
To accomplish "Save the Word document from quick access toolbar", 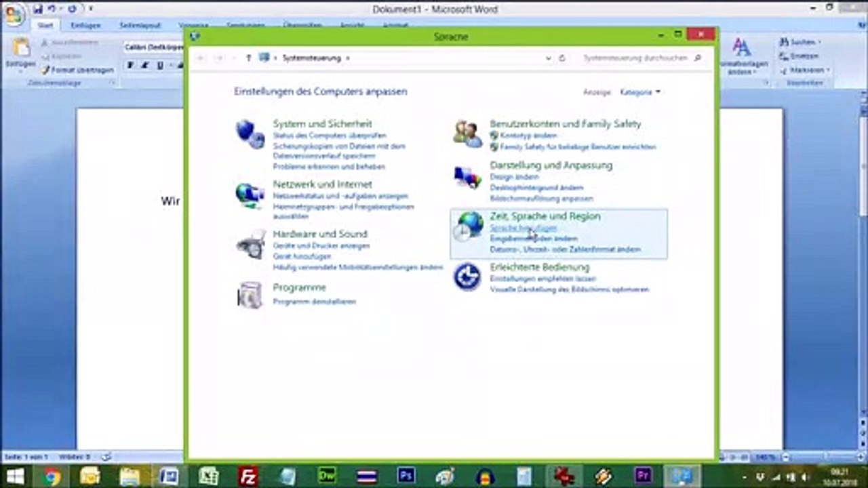I will (x=39, y=9).
